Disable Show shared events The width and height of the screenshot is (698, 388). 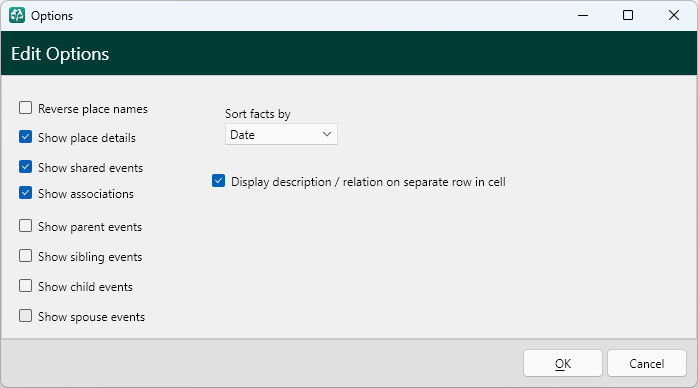pos(25,167)
